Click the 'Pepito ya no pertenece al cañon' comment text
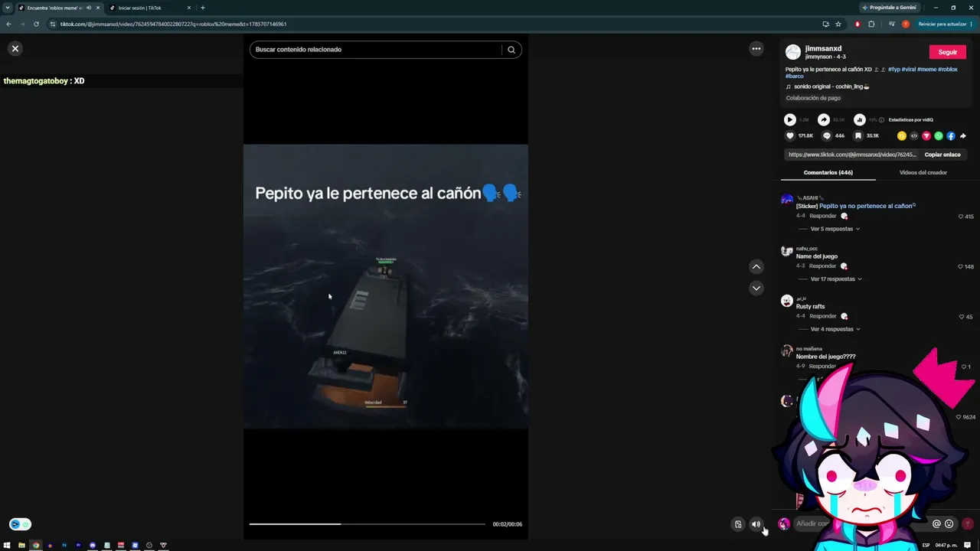 (866, 206)
